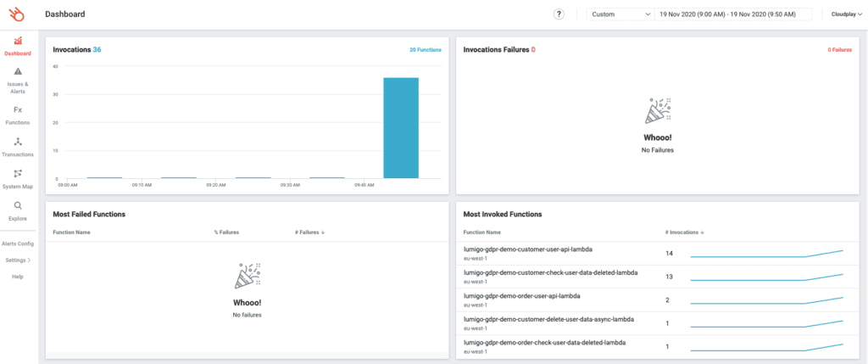The width and height of the screenshot is (868, 364).
Task: Click the Lumigo logo icon
Action: [x=17, y=14]
